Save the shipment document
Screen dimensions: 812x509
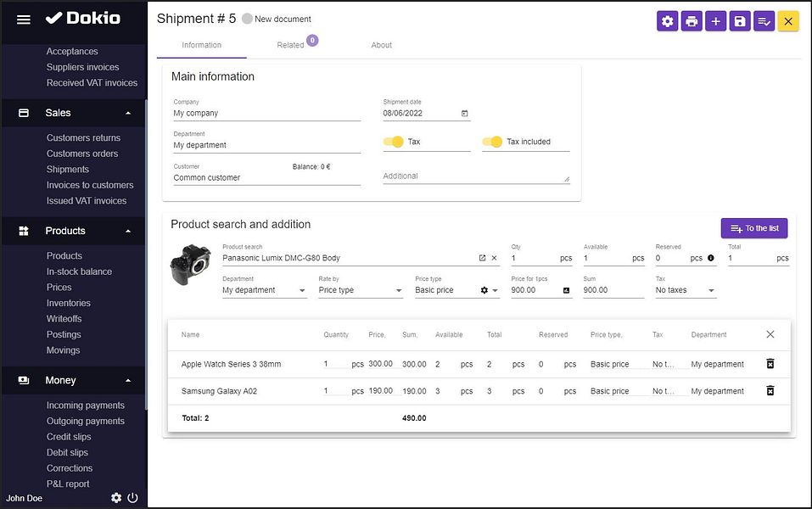(x=740, y=21)
